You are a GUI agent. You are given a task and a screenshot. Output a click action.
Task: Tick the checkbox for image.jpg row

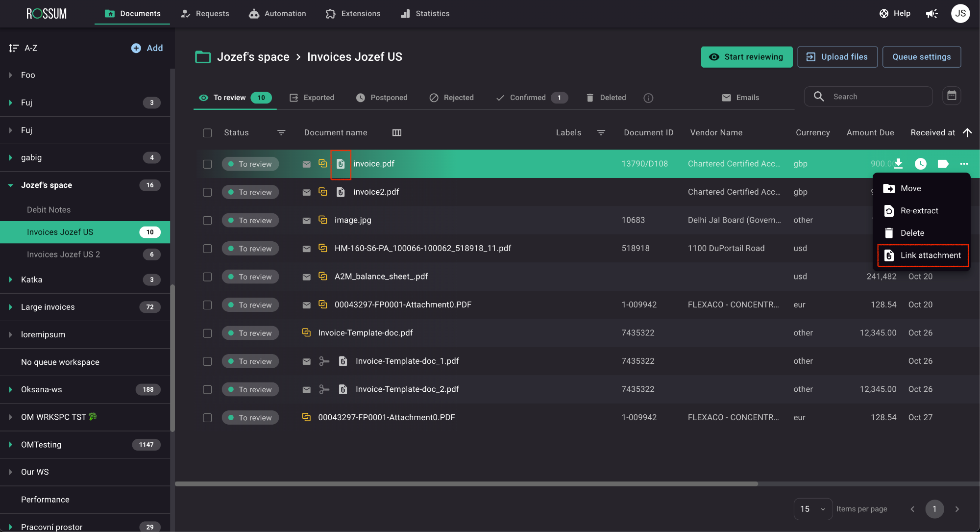pyautogui.click(x=207, y=221)
